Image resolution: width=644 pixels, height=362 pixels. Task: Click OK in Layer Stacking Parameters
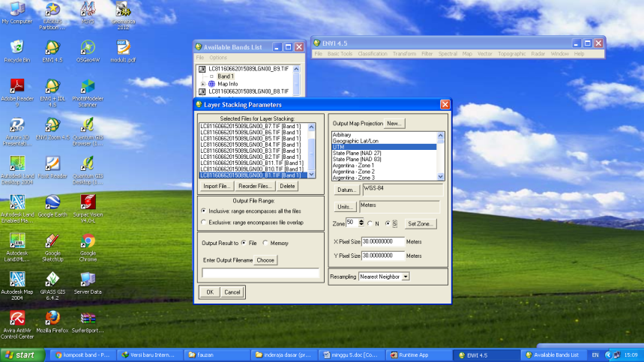(210, 292)
